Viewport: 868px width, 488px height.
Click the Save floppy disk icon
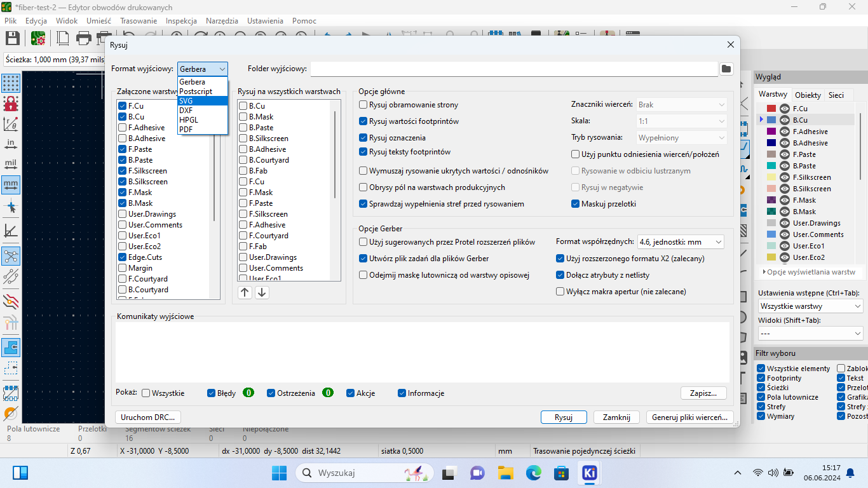coord(13,38)
